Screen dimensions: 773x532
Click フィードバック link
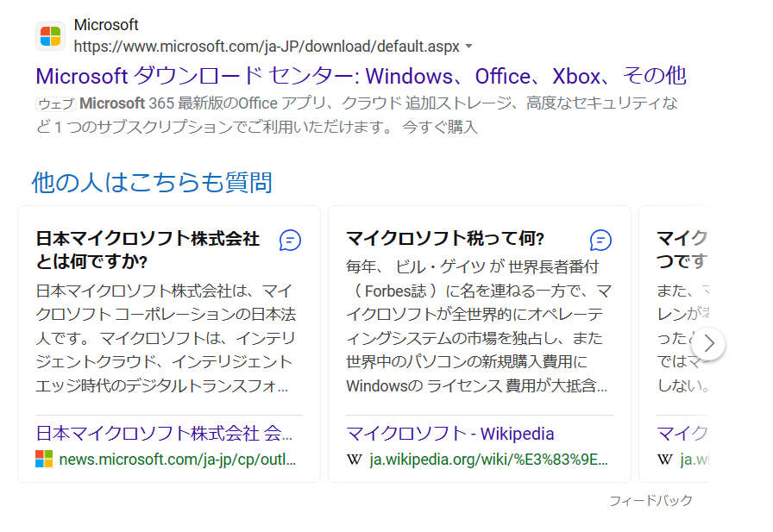(650, 501)
